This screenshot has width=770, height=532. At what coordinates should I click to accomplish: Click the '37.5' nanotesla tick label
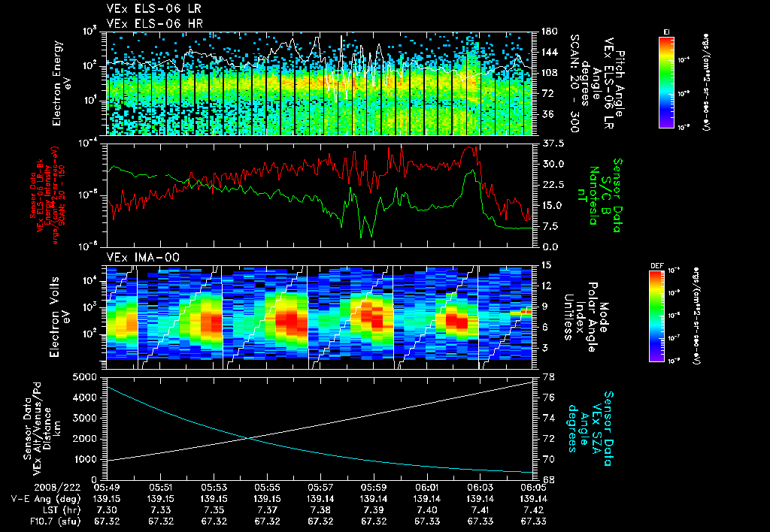pyautogui.click(x=553, y=144)
